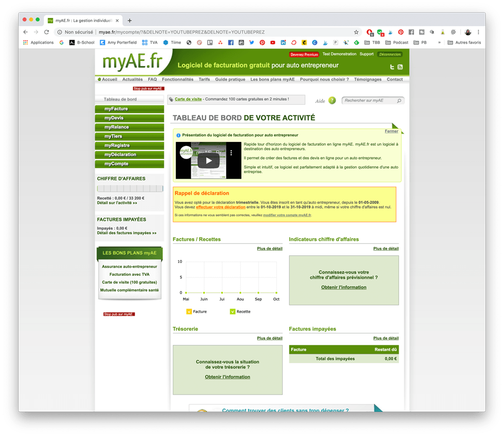Open the Support link in header

pos(366,54)
